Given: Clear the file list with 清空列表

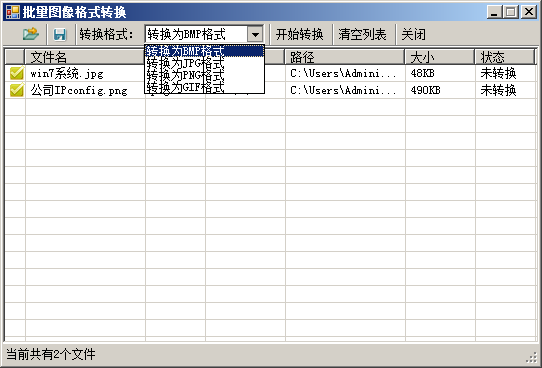Looking at the screenshot, I should click(362, 34).
